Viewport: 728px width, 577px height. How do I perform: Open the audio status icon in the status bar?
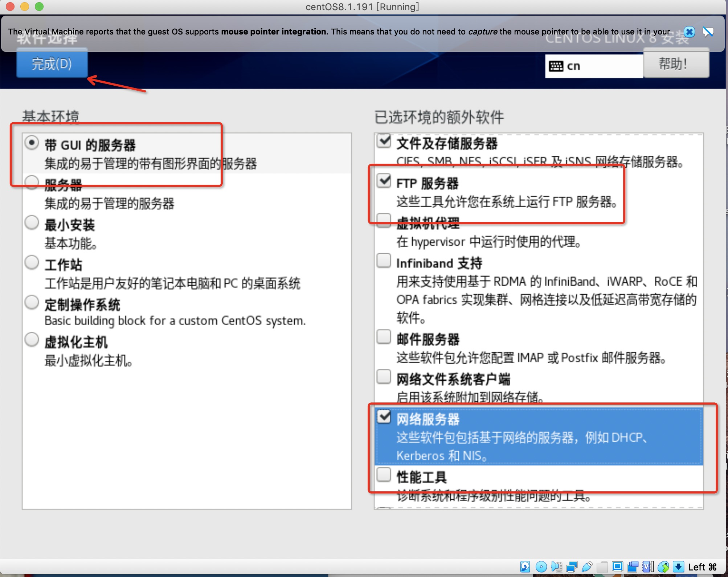[x=556, y=567]
